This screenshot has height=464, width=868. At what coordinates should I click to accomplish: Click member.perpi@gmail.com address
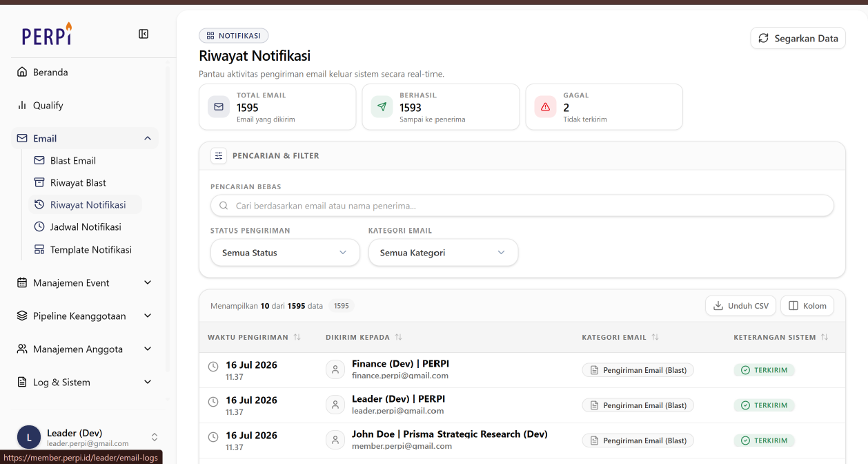[402, 446]
